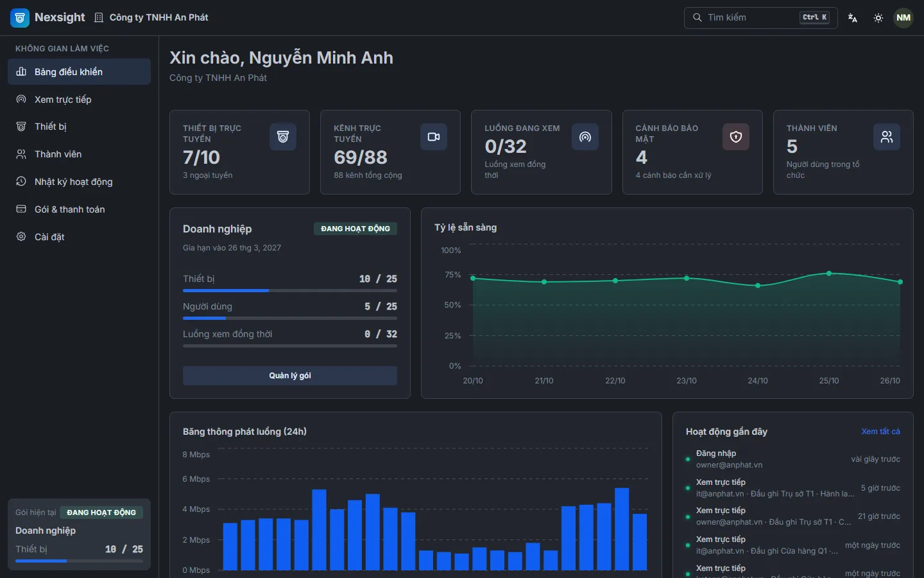Click the Tìm kiếm search field
The height and width of the screenshot is (578, 924).
pyautogui.click(x=761, y=18)
